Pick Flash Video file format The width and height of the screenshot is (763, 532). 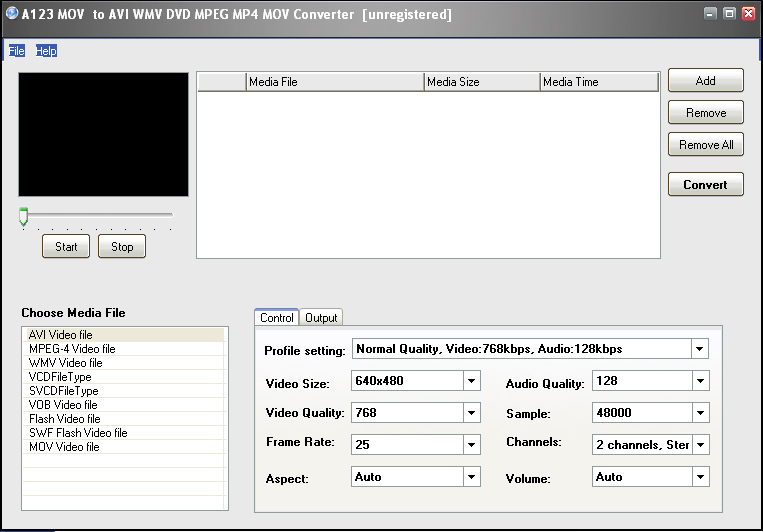(64, 419)
